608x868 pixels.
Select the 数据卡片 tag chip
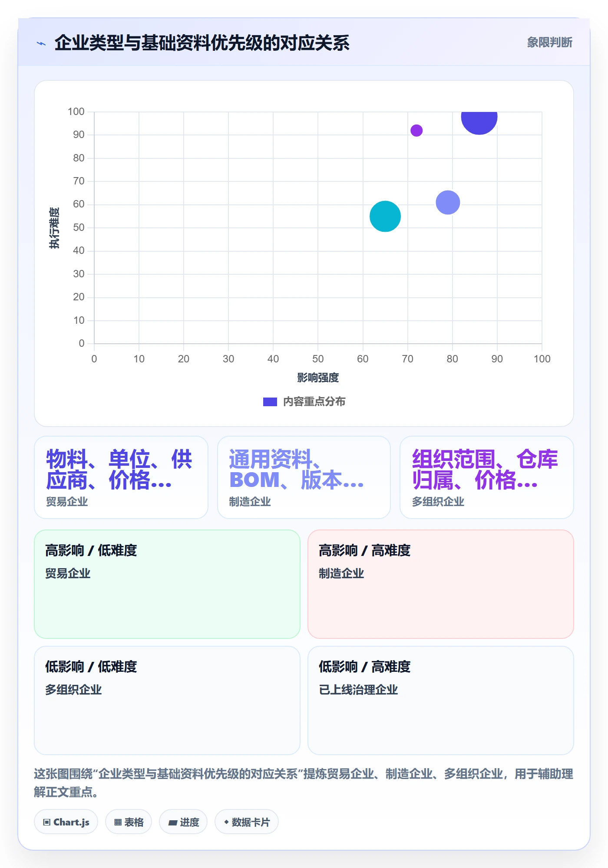click(x=247, y=822)
